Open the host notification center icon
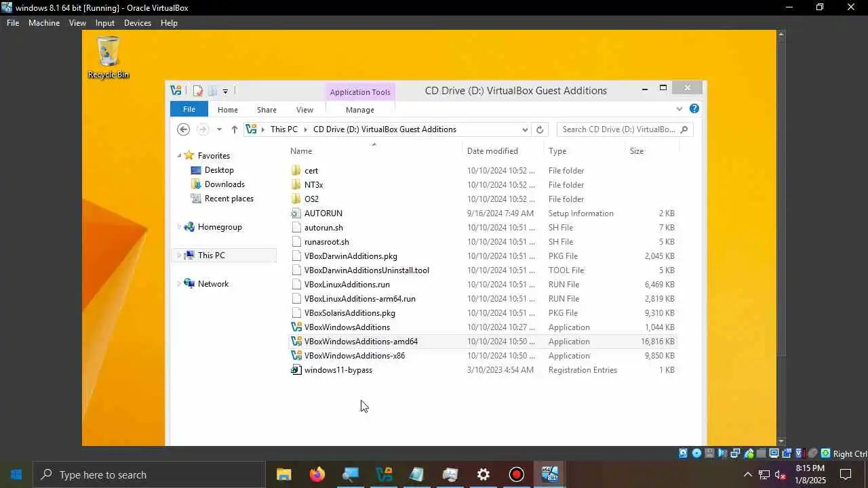Screen dimensions: 868x488 [x=846, y=474]
